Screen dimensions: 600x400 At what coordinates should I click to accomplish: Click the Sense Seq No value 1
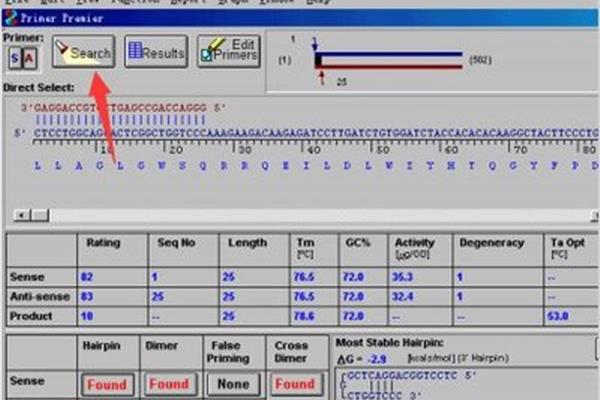155,277
